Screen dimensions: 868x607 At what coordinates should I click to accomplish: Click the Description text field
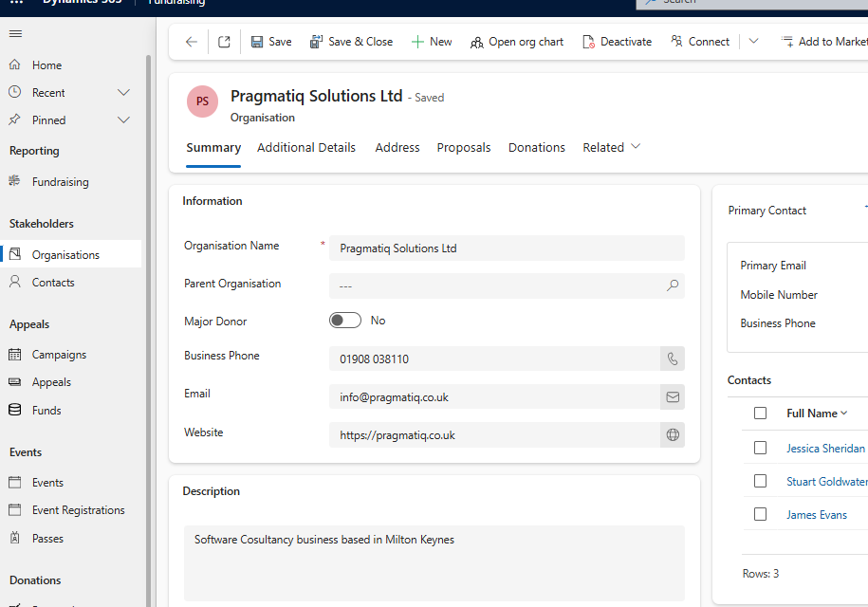(x=434, y=562)
